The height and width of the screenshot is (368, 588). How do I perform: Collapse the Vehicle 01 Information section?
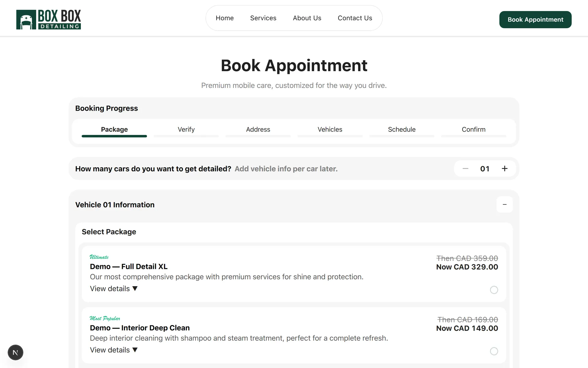504,205
